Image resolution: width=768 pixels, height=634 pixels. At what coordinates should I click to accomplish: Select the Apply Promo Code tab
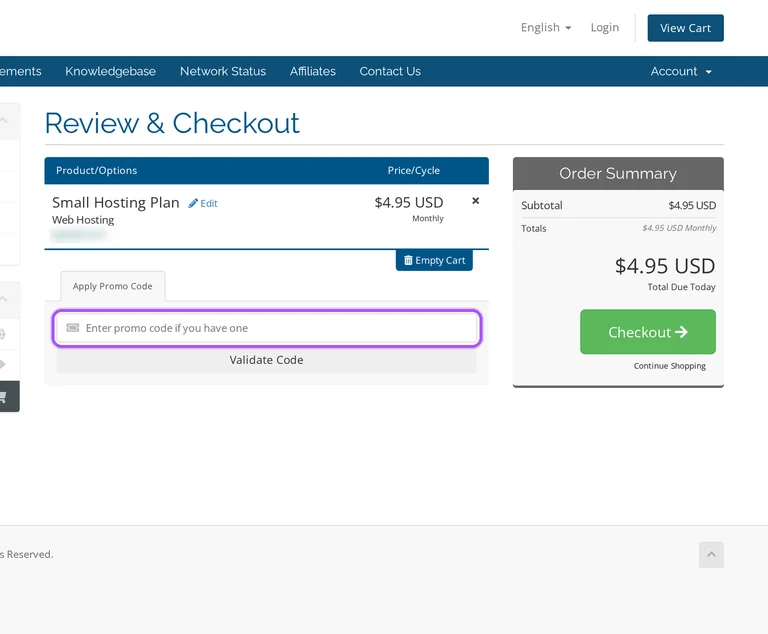click(x=113, y=286)
